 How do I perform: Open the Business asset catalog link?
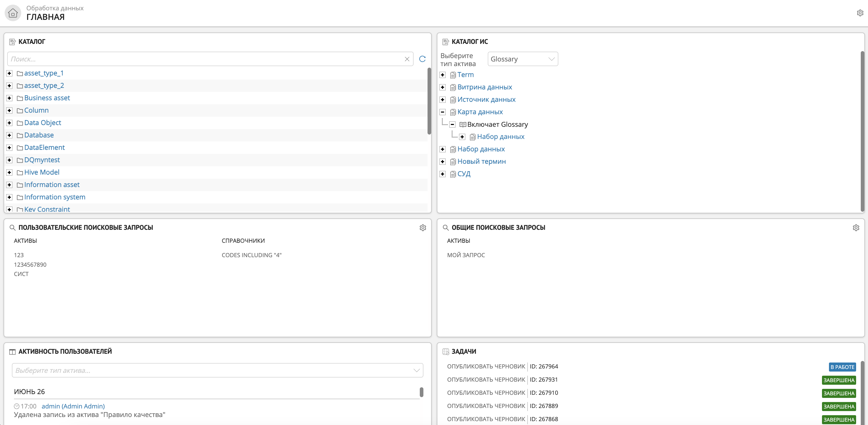click(47, 98)
